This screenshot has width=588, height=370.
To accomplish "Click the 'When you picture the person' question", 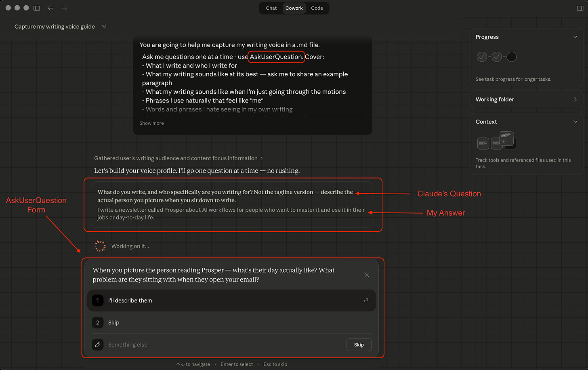I will (214, 275).
